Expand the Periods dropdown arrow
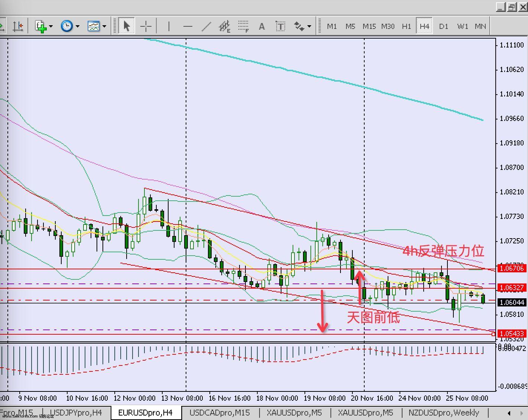Screen dimensions: 528x420 tap(78, 26)
